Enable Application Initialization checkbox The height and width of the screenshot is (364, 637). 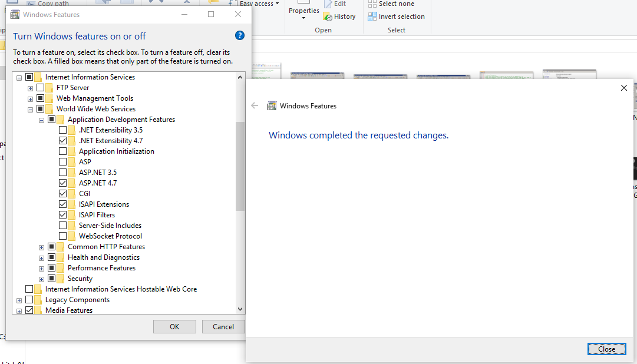62,151
